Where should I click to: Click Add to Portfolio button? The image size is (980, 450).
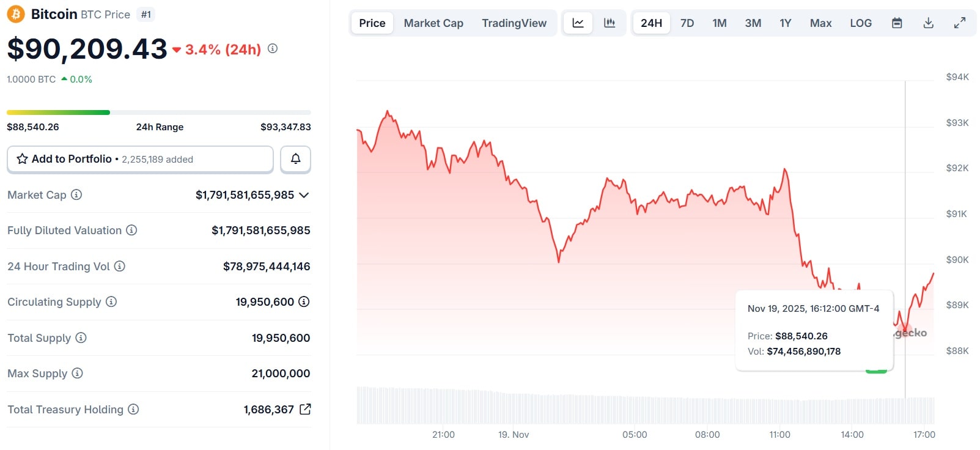tap(140, 159)
